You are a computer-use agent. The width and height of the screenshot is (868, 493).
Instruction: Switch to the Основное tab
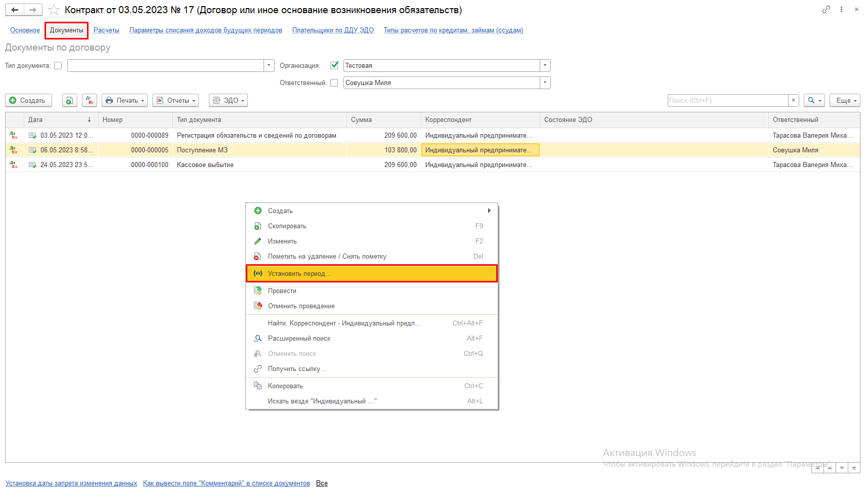coord(25,30)
